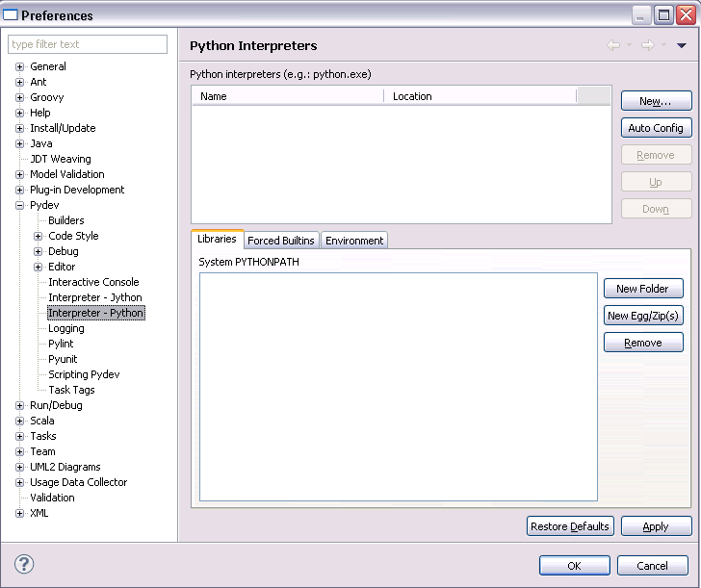Switch to the Forced Builtins tab
This screenshot has width=701, height=588.
[280, 241]
